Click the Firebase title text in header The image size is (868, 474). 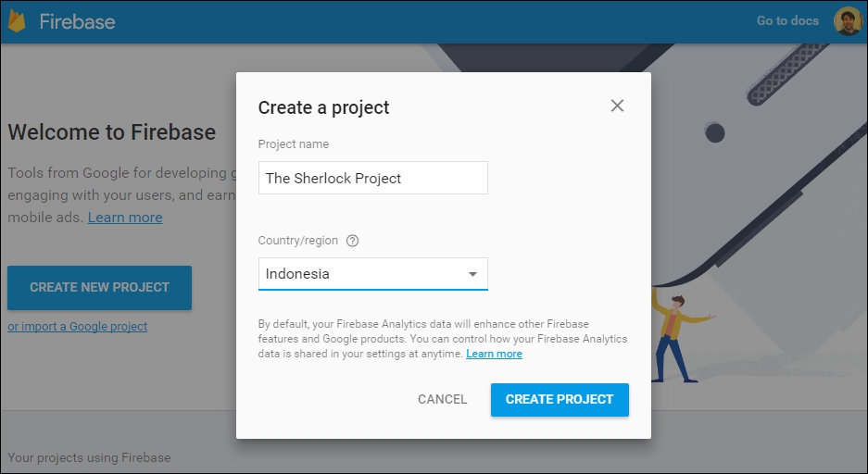(78, 21)
